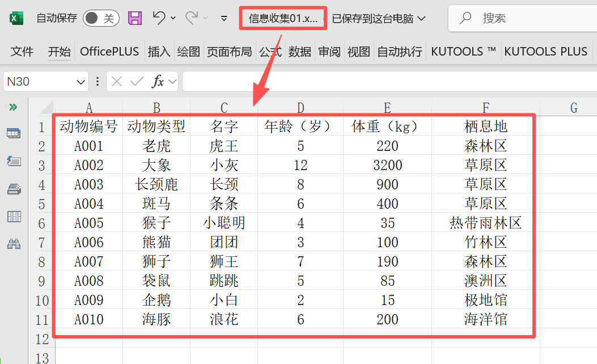Select cell A1 containing 动物编号

coord(89,126)
